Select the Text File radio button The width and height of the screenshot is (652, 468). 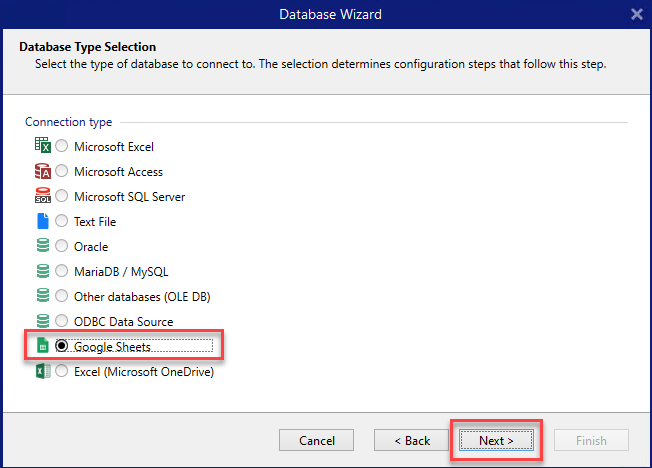[x=62, y=221]
